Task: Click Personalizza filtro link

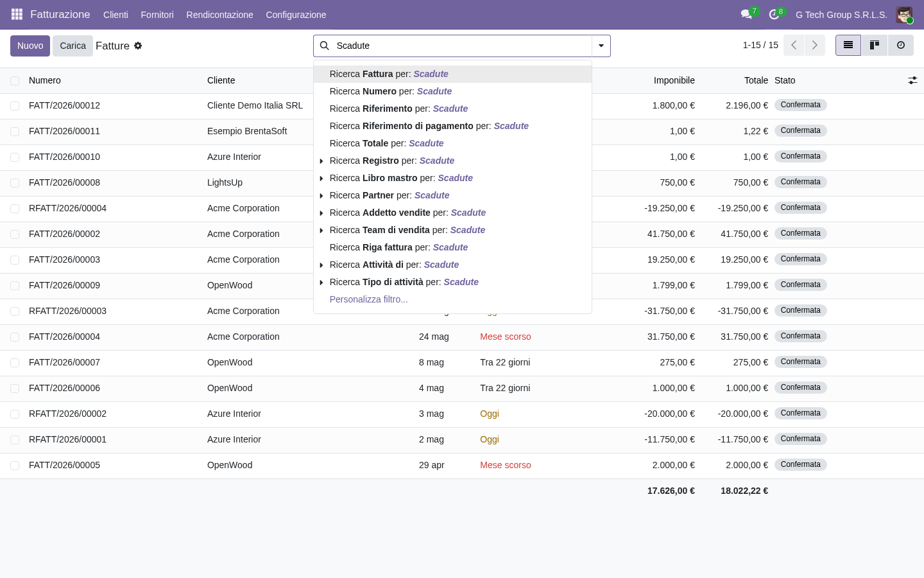Action: click(x=368, y=299)
